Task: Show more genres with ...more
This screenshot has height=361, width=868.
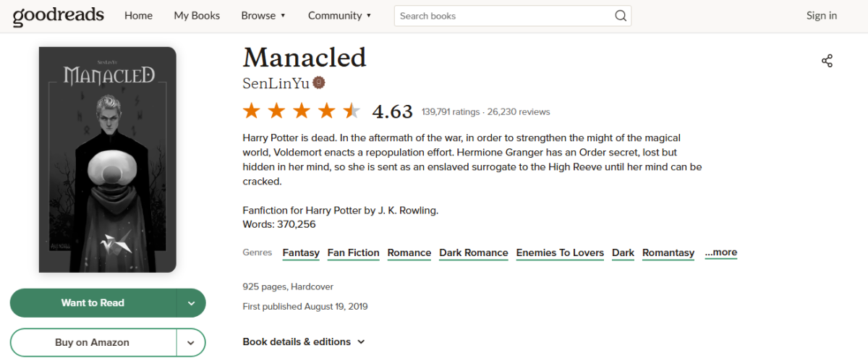Action: (x=720, y=252)
